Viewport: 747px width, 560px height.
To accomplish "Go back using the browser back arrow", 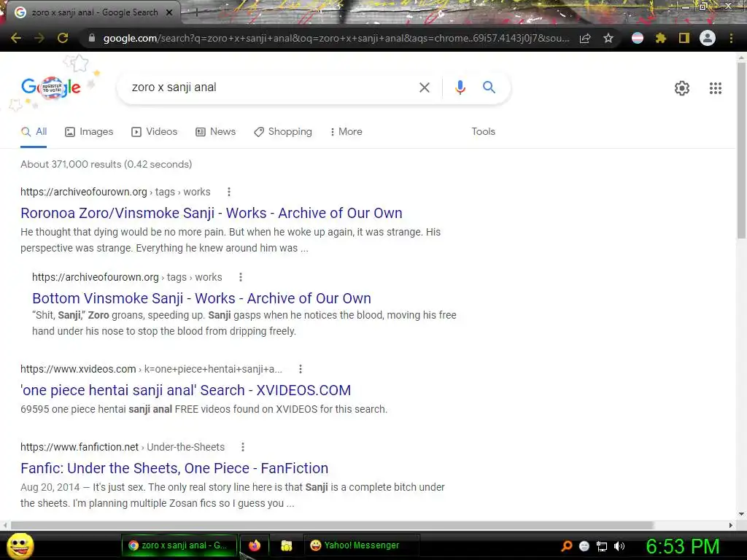I will tap(16, 38).
